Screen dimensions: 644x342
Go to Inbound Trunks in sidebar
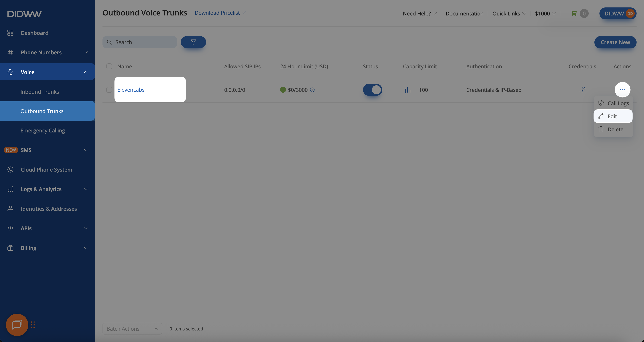(x=40, y=92)
